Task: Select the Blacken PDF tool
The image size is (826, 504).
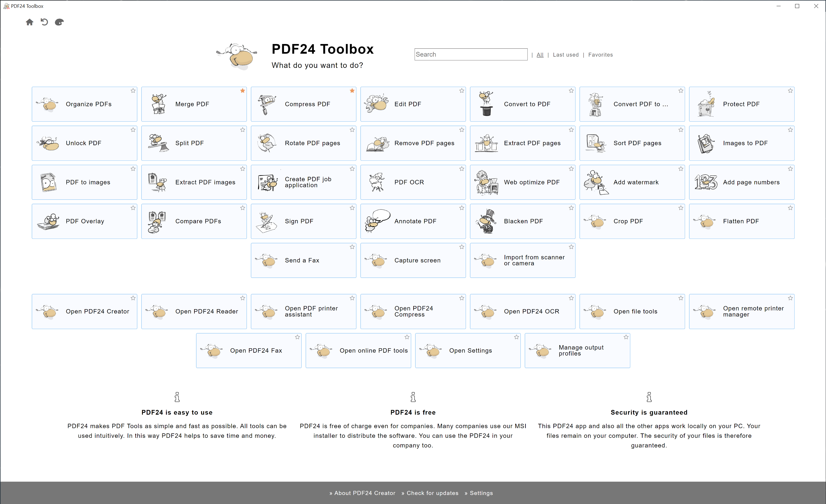Action: [x=522, y=221]
